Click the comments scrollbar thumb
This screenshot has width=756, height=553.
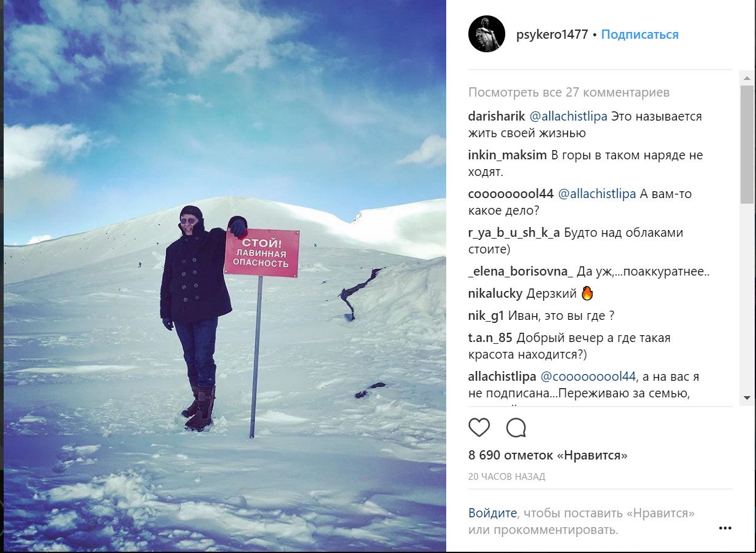pos(747,145)
